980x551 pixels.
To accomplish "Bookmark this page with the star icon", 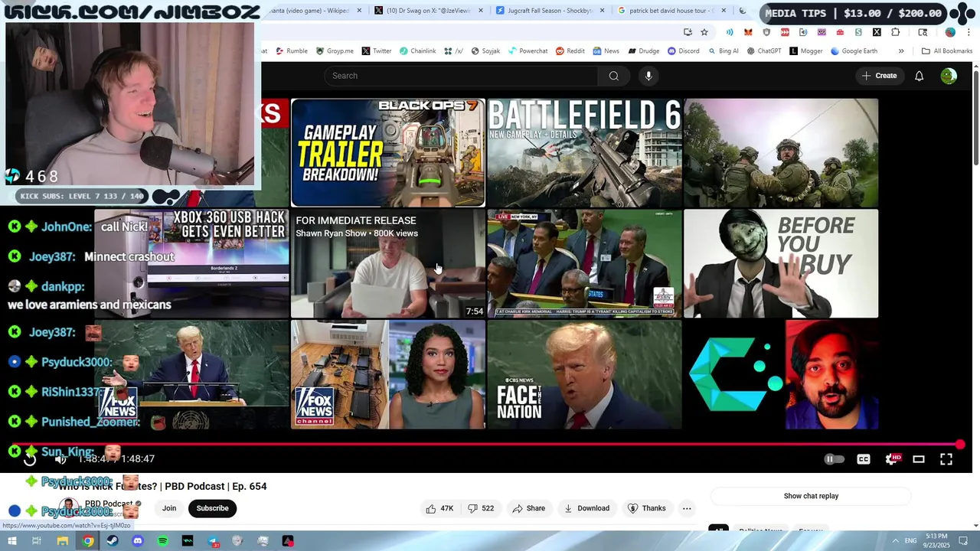I will pyautogui.click(x=704, y=32).
